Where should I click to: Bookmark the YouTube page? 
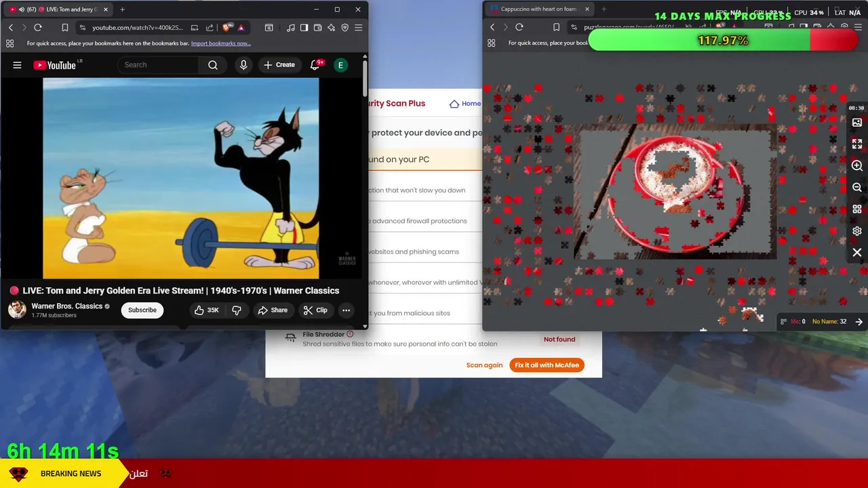click(65, 28)
